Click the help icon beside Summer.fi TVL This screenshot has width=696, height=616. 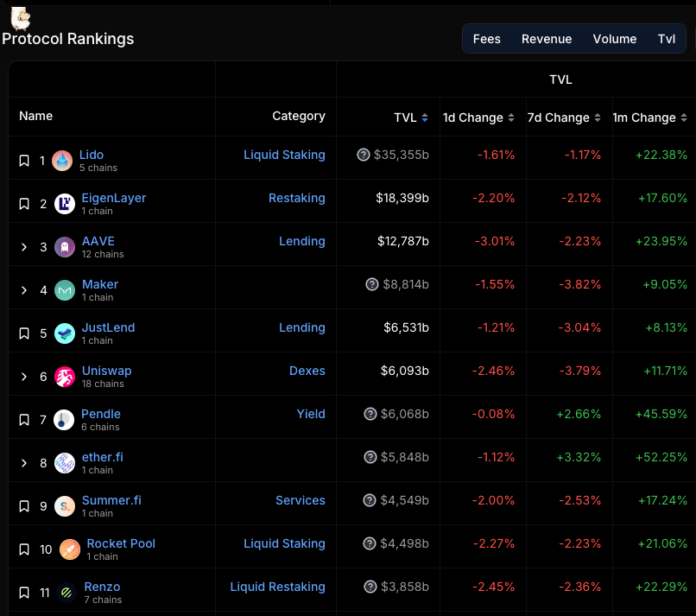pyautogui.click(x=370, y=500)
